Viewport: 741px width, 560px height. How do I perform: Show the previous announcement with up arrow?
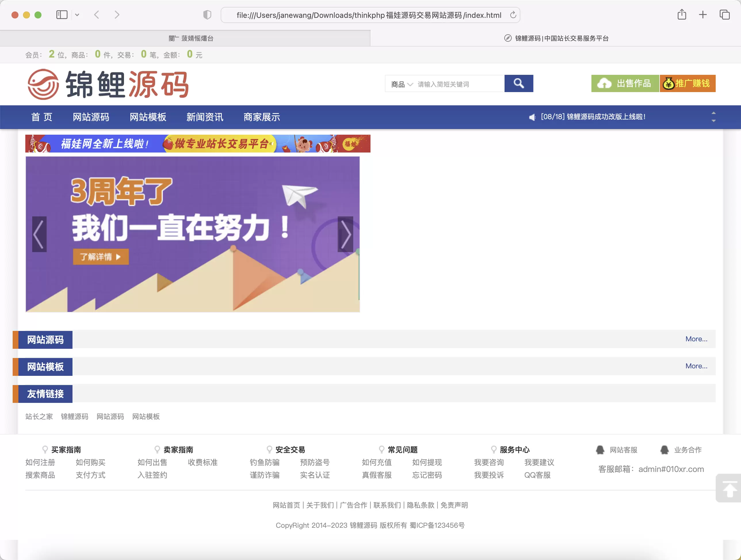pyautogui.click(x=714, y=113)
